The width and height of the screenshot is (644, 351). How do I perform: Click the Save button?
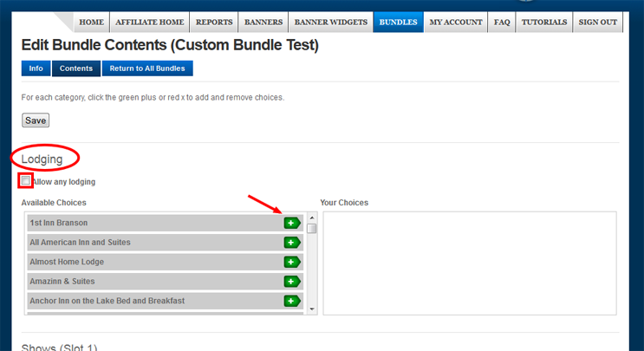[36, 120]
